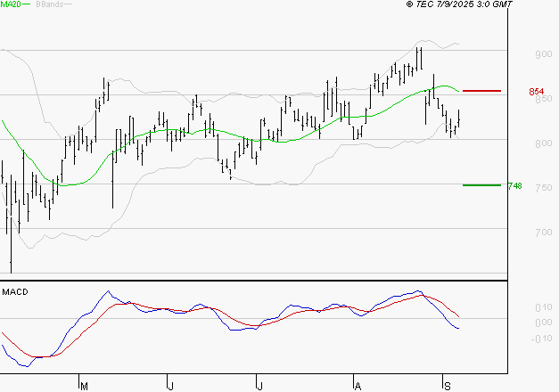Select the green support level line

(x=481, y=185)
